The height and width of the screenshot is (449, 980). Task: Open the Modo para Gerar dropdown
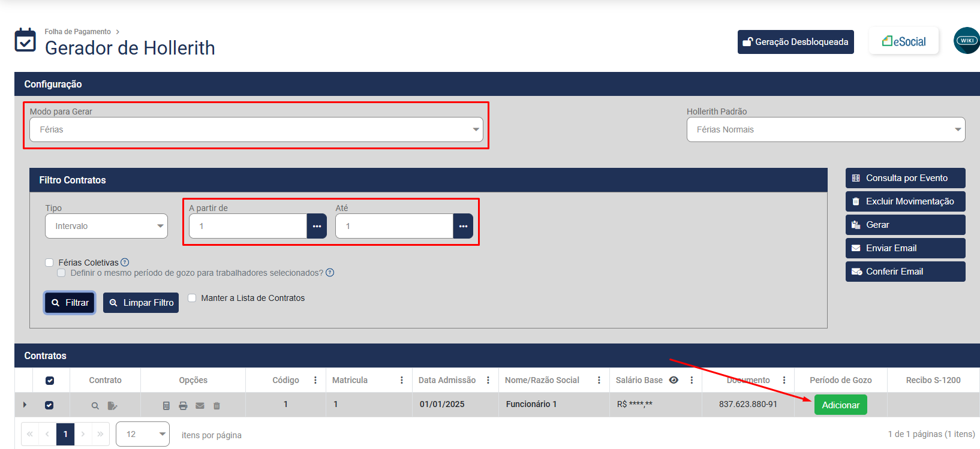(x=257, y=129)
